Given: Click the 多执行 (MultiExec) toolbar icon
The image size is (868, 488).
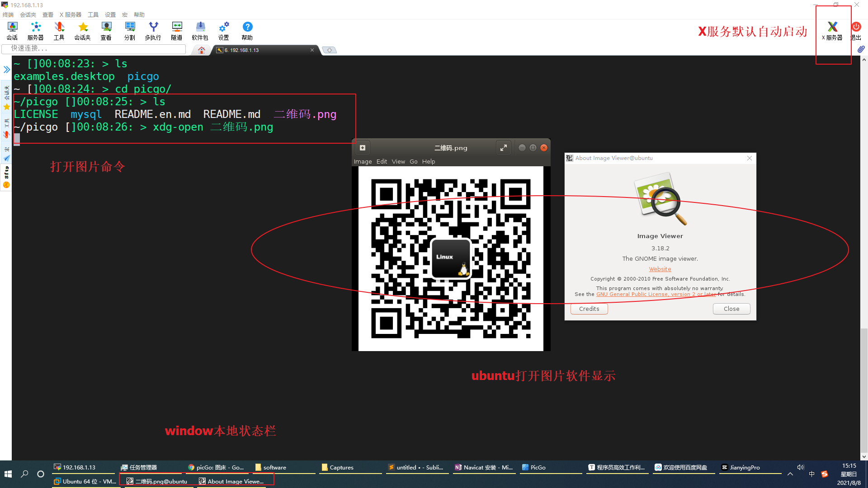Looking at the screenshot, I should coord(153,31).
